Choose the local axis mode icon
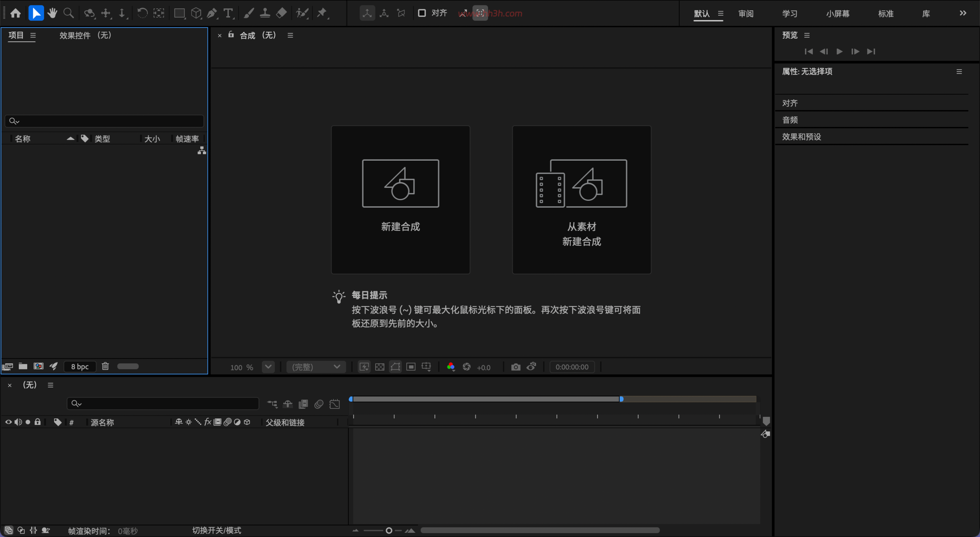The width and height of the screenshot is (980, 537). pyautogui.click(x=367, y=13)
